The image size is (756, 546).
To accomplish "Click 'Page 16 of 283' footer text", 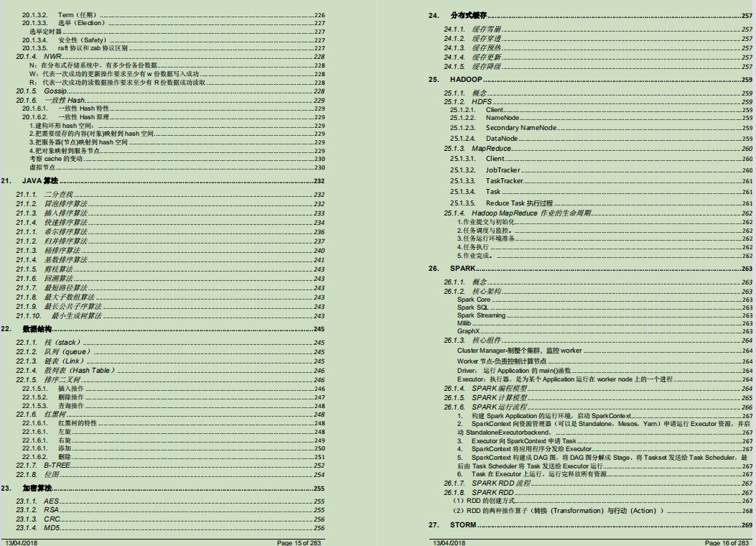I will pos(727,542).
